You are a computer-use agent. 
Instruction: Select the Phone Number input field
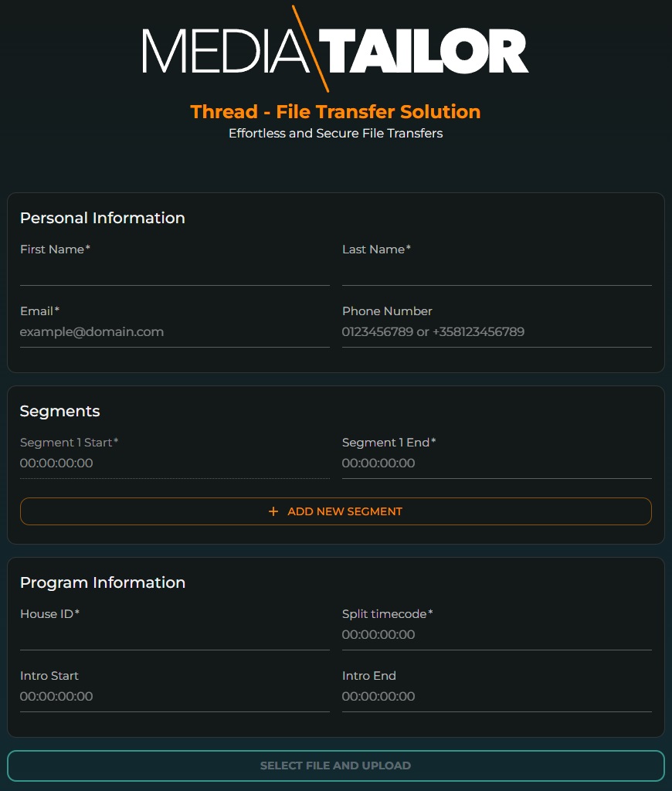click(x=497, y=332)
